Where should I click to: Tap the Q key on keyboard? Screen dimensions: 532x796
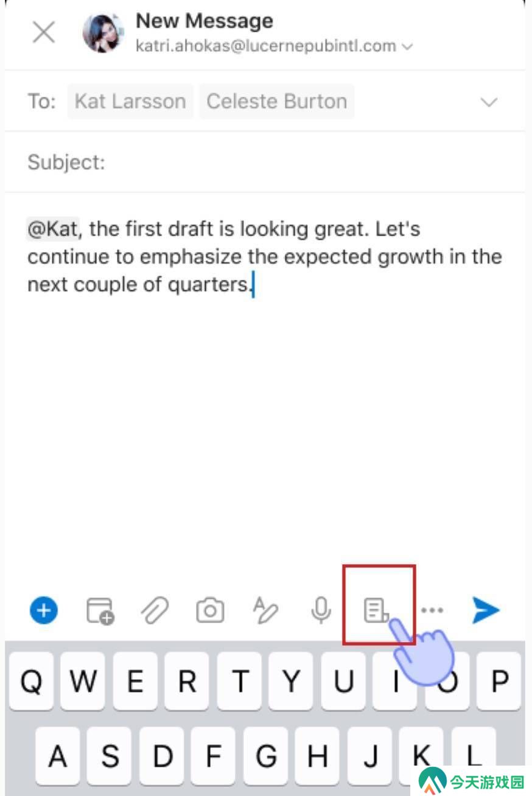pos(32,682)
